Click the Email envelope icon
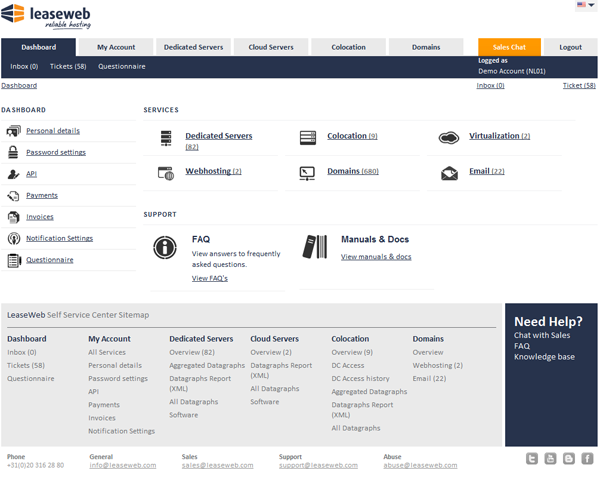 point(449,173)
